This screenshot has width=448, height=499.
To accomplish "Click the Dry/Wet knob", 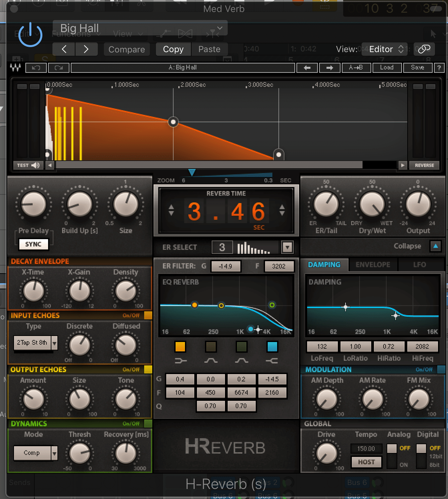I will (372, 204).
